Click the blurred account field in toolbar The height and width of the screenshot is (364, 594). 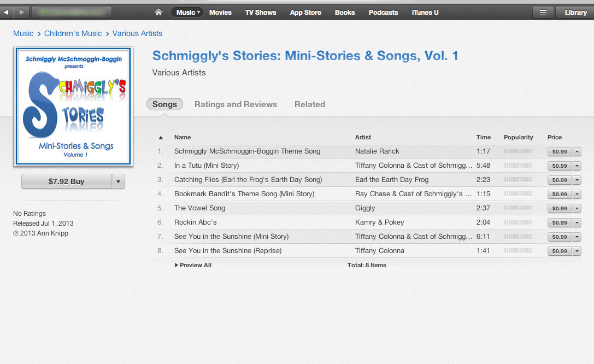click(72, 13)
